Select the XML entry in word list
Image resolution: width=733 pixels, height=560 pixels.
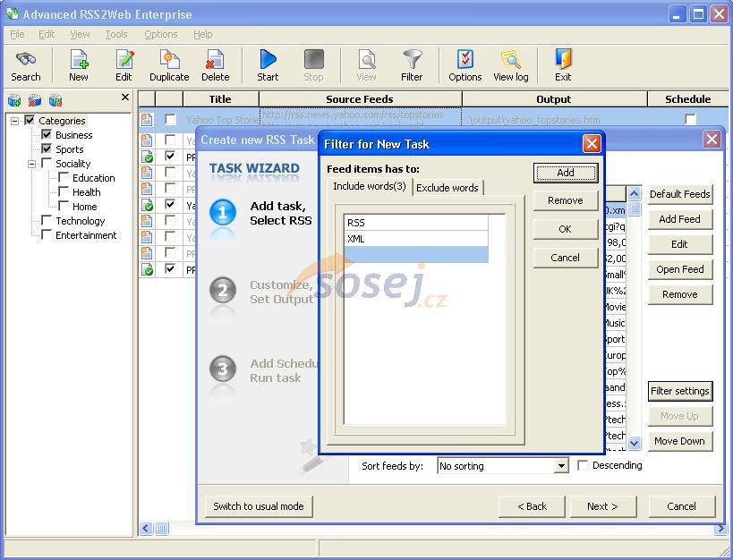(x=416, y=239)
